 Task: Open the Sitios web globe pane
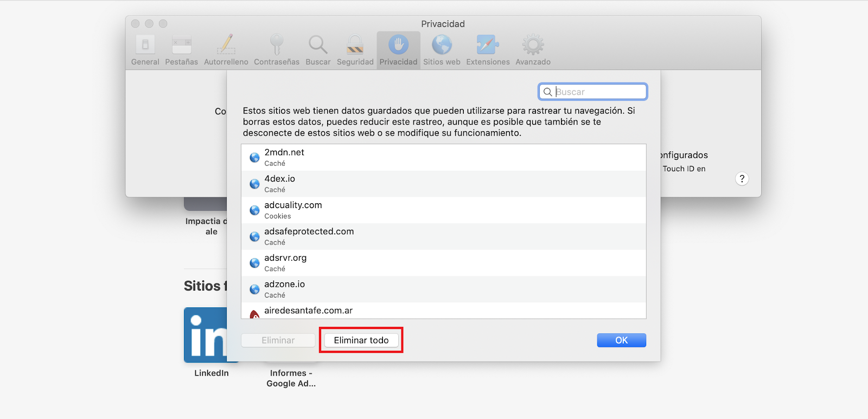point(442,50)
